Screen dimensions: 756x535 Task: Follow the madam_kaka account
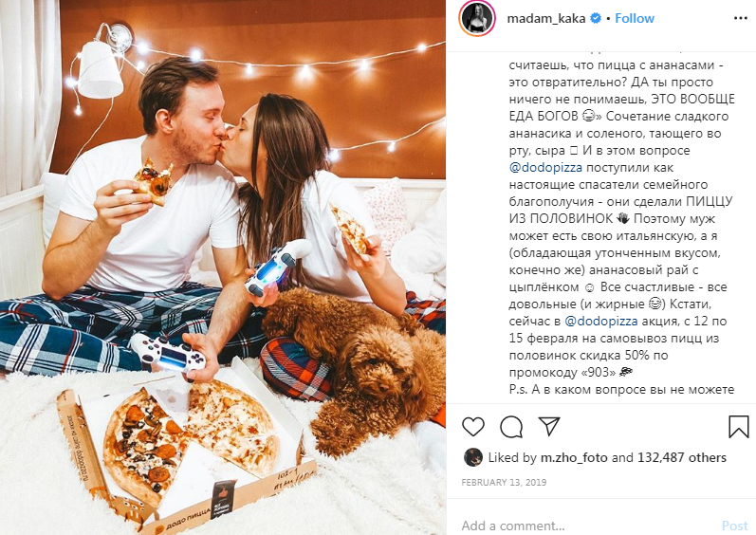tap(634, 18)
